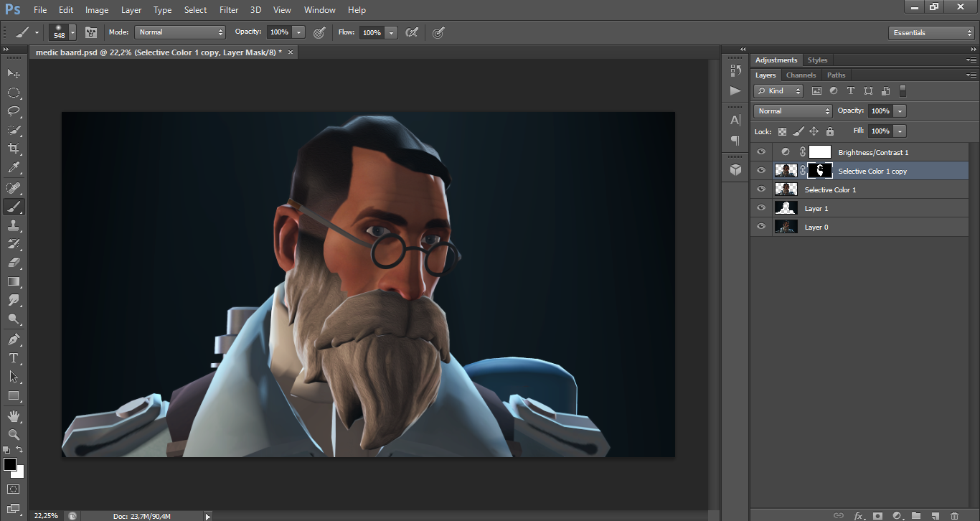The image size is (980, 521).
Task: Open the Layer menu
Action: coord(131,10)
